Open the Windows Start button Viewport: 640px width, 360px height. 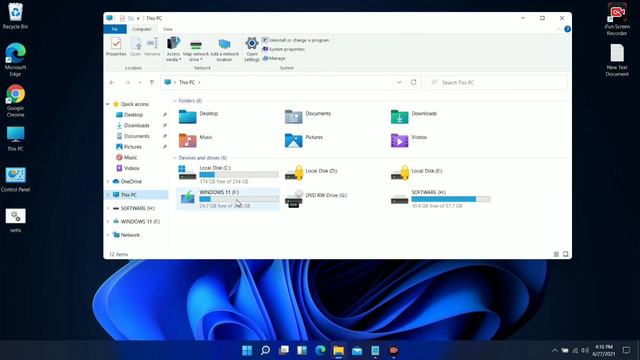[x=247, y=350]
